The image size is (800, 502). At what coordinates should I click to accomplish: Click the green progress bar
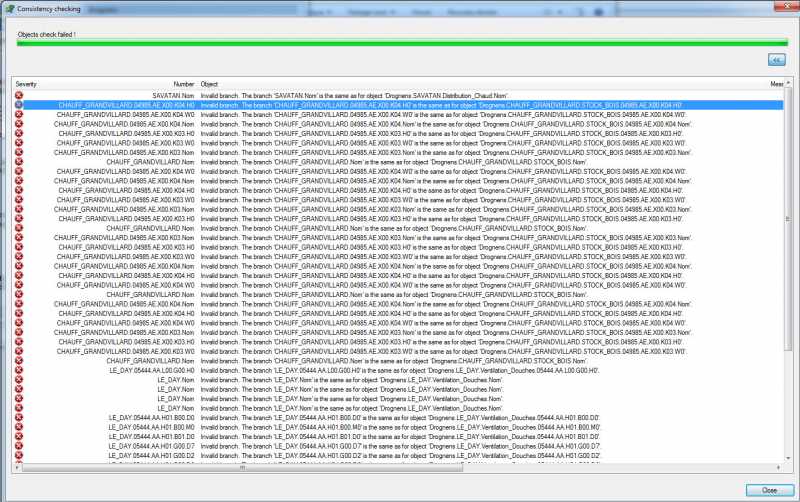[402, 43]
